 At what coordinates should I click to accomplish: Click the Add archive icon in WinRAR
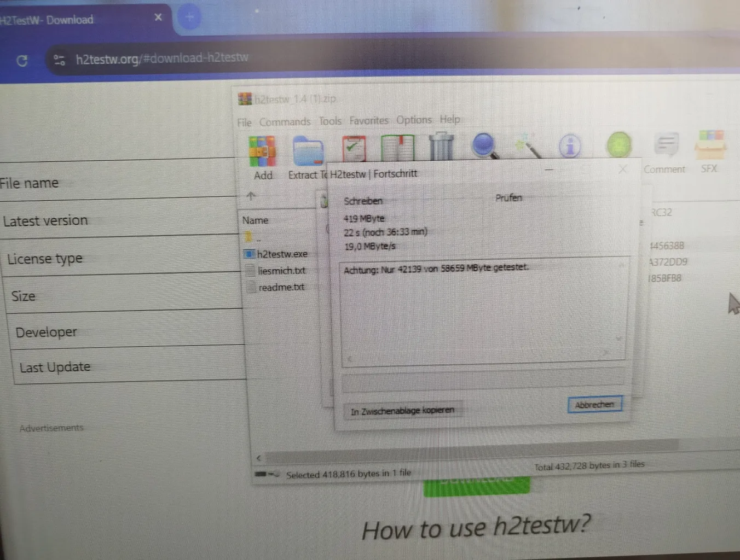click(x=262, y=151)
